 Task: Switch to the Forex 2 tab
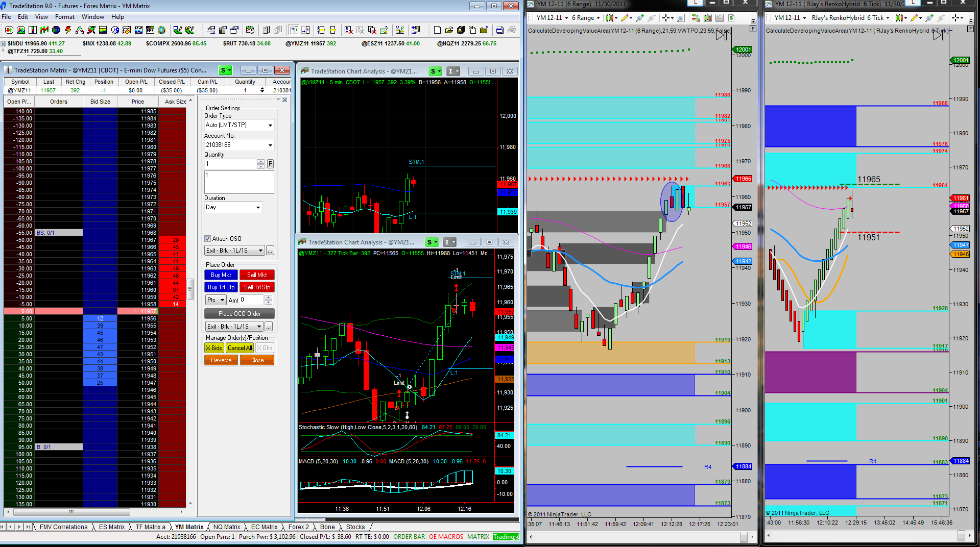coord(299,527)
